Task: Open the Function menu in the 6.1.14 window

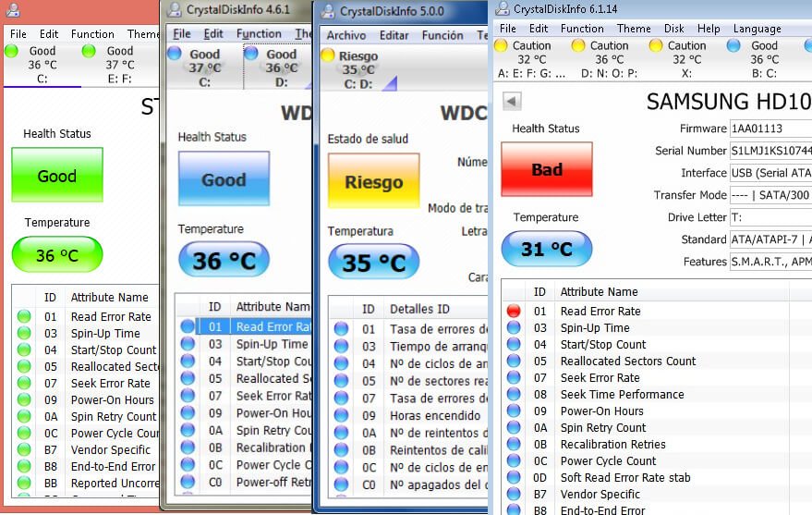Action: [x=582, y=29]
